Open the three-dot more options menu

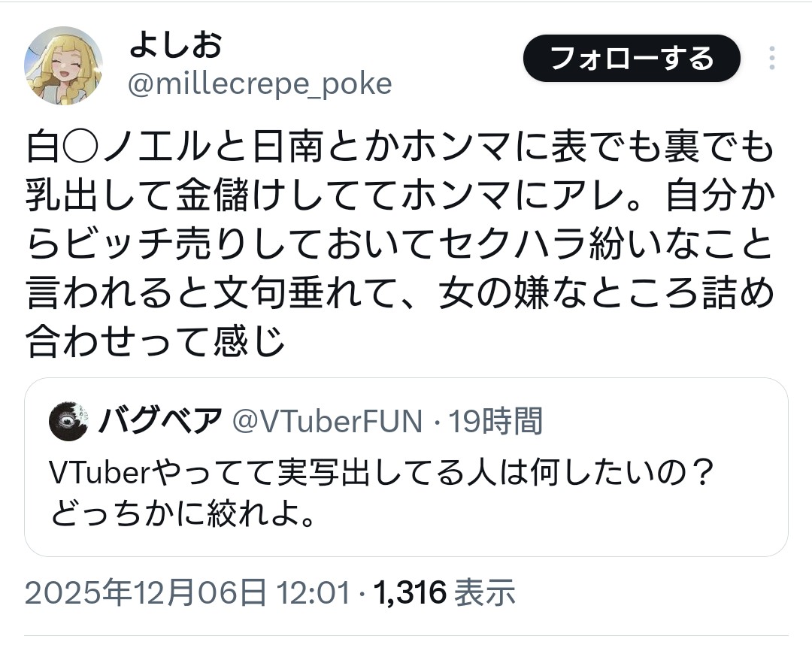tap(772, 59)
